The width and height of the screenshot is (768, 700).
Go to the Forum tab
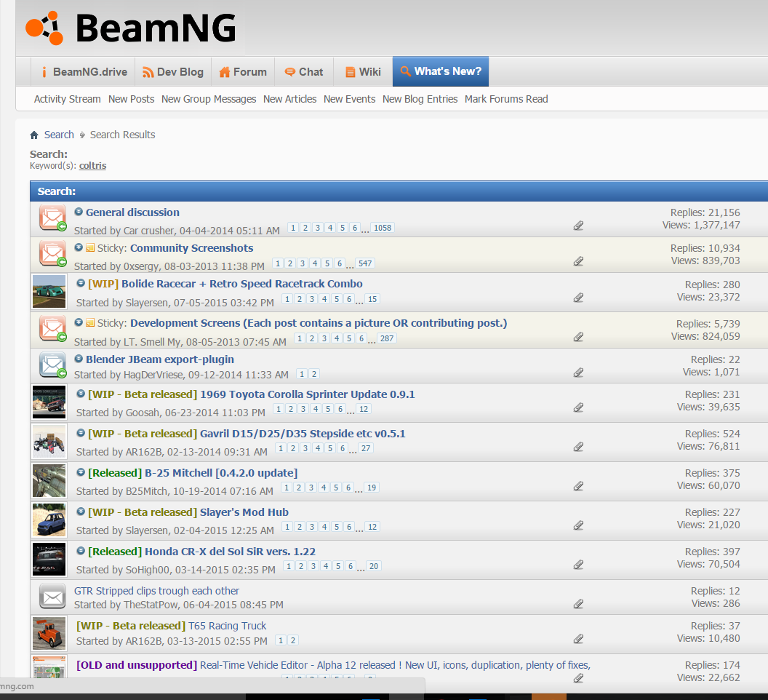243,72
